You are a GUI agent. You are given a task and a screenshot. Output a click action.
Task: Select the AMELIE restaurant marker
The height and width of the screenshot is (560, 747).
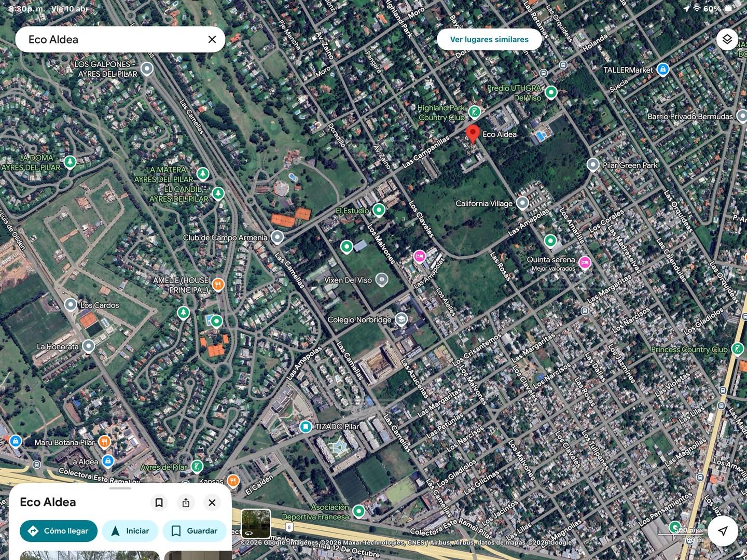(x=218, y=284)
